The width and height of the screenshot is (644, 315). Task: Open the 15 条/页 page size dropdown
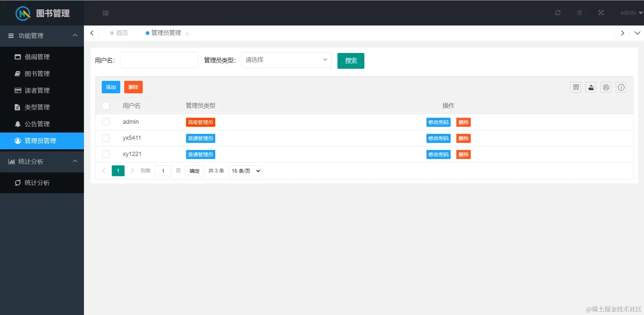pos(245,171)
